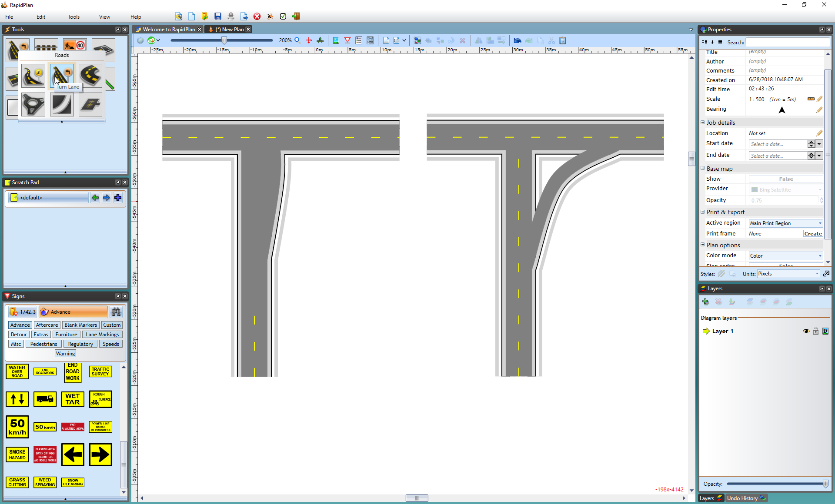
Task: Select the Color mode dropdown
Action: pyautogui.click(x=785, y=255)
